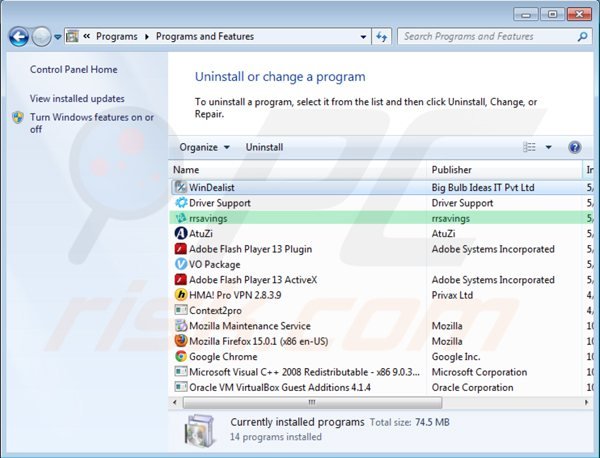Screen dimensions: 600x458
Task: Select HMA! Pro VPN 2.8.3.9
Action: (x=235, y=295)
